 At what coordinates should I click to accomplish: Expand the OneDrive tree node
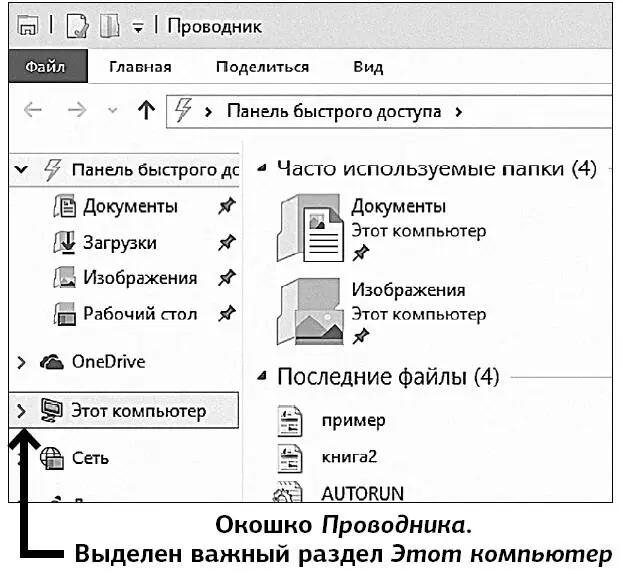(21, 362)
